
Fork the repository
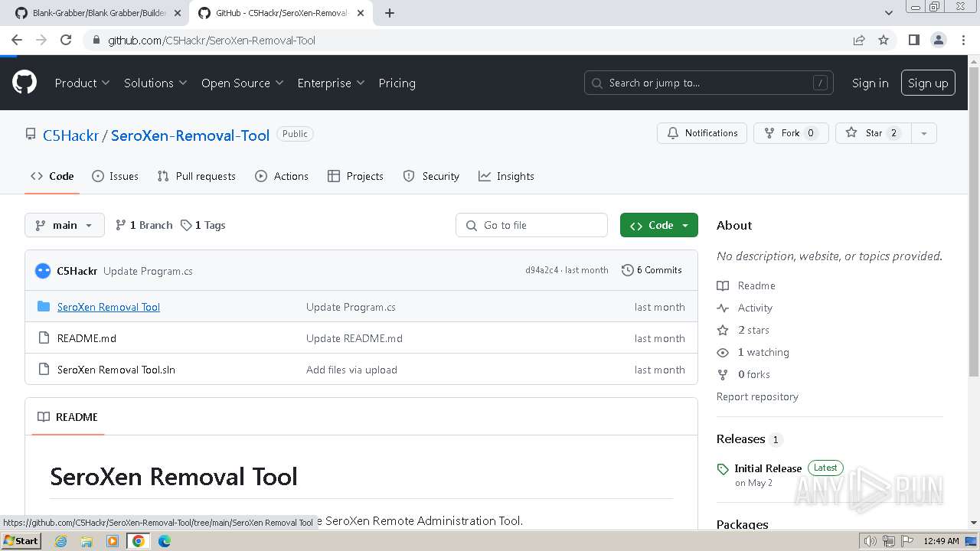791,133
